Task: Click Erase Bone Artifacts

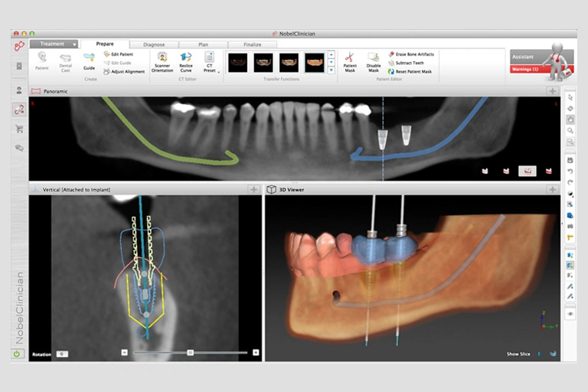Action: click(412, 54)
